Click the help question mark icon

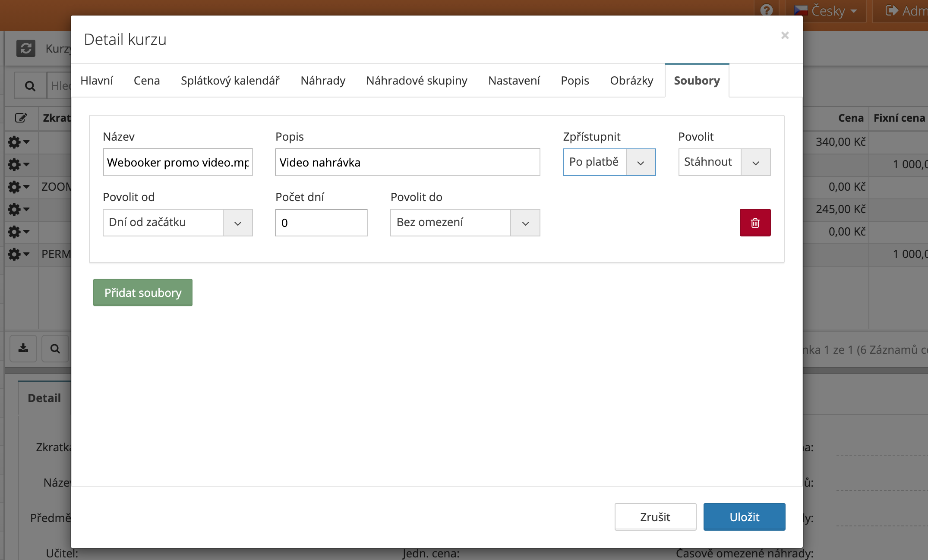767,10
